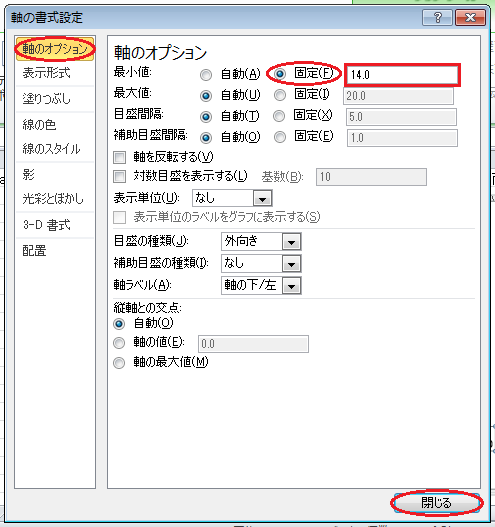The height and width of the screenshot is (527, 495).
Task: Click the 閉じる button
Action: coord(437,503)
